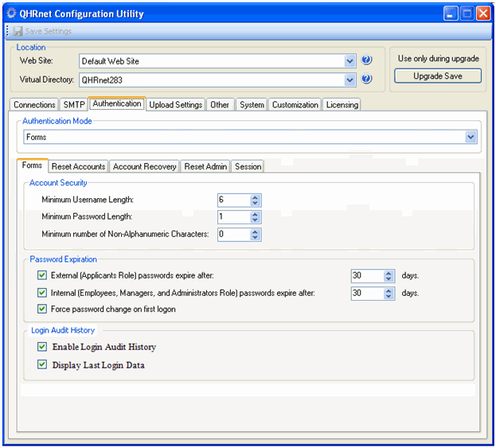This screenshot has height=448, width=496.
Task: Disable Enable Login Audit History checkbox
Action: pyautogui.click(x=43, y=347)
